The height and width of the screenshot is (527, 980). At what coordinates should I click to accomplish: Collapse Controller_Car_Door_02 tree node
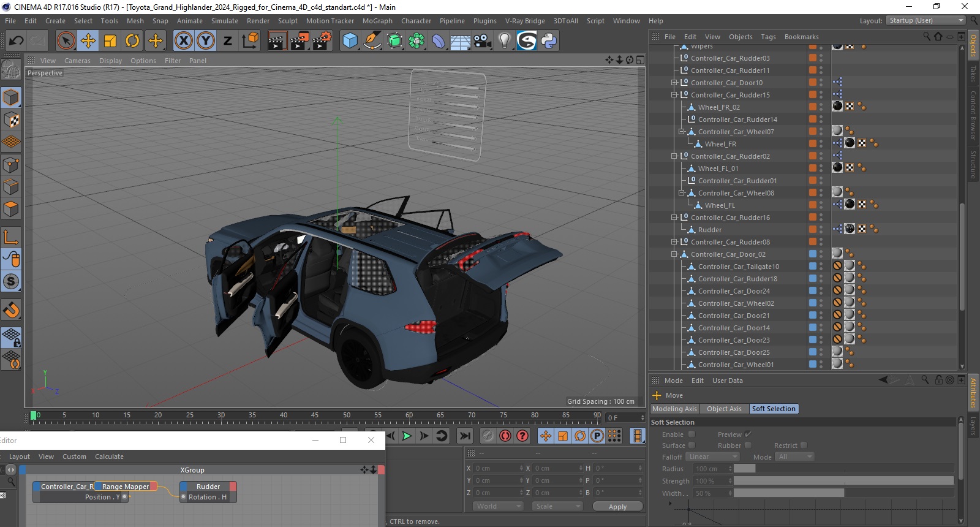[674, 254]
